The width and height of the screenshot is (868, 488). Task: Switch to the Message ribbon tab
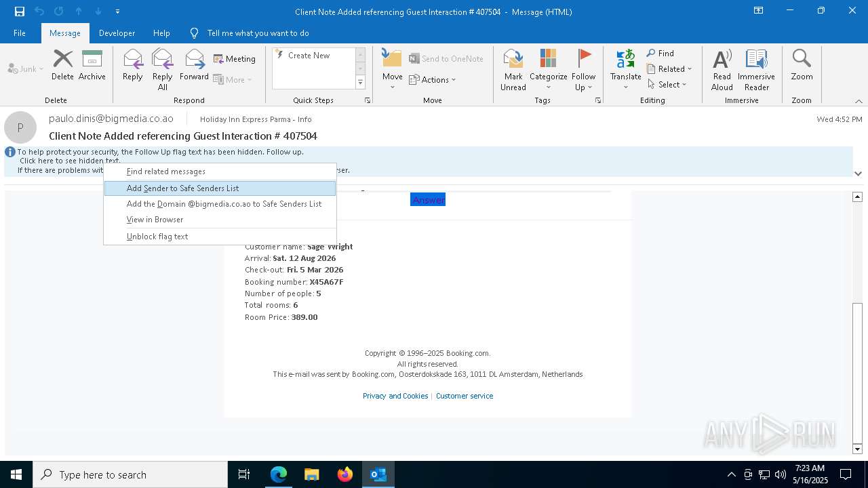(x=65, y=33)
